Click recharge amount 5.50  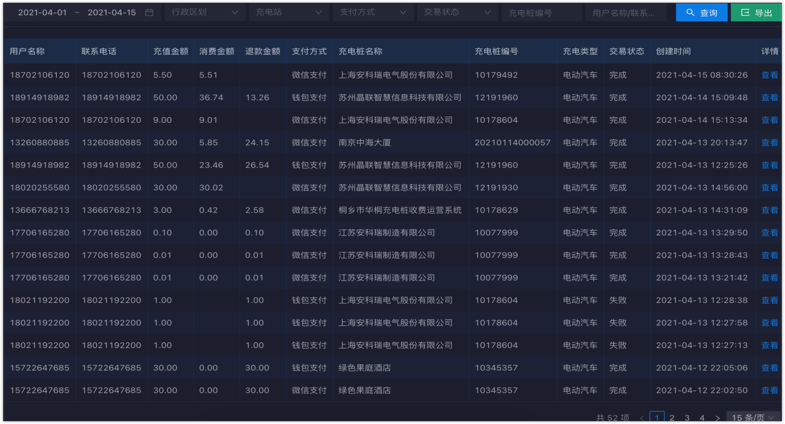(x=163, y=75)
